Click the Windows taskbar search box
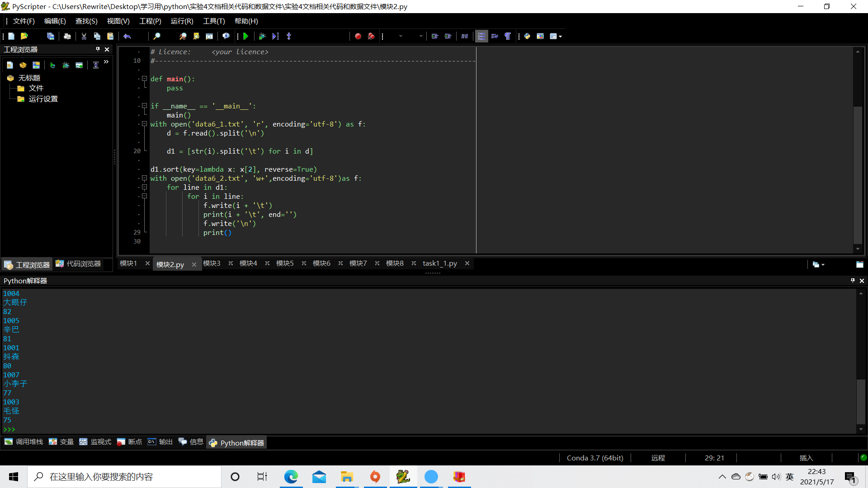 [124, 477]
